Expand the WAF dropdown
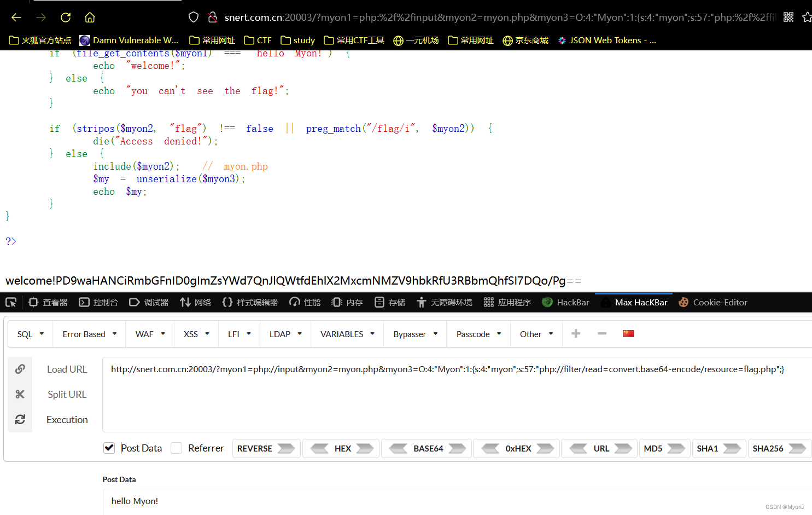 pos(150,334)
